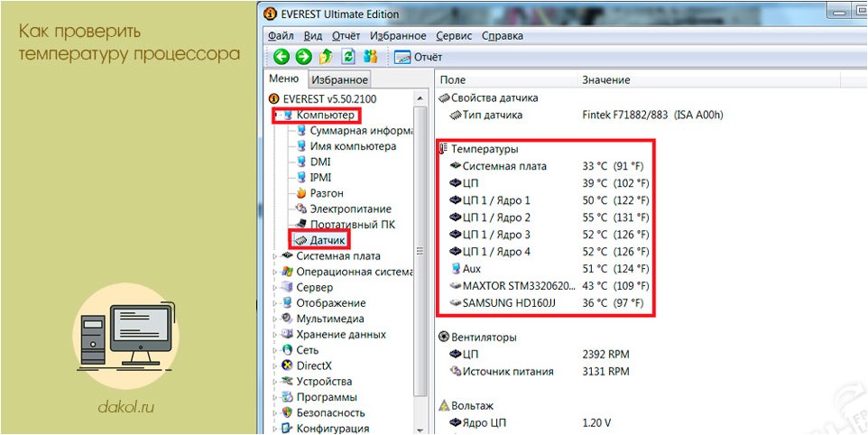Select the Aux temperature row
Viewport: 868px width, 435px height.
pyautogui.click(x=549, y=268)
